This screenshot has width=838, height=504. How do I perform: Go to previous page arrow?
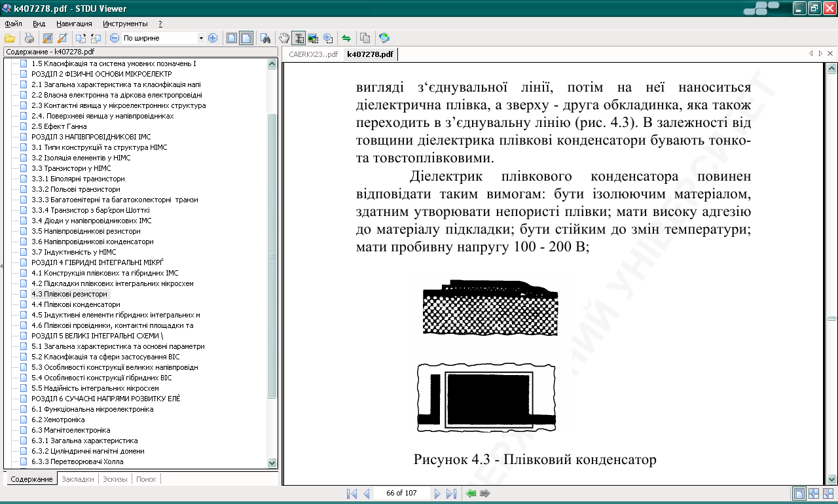[367, 494]
